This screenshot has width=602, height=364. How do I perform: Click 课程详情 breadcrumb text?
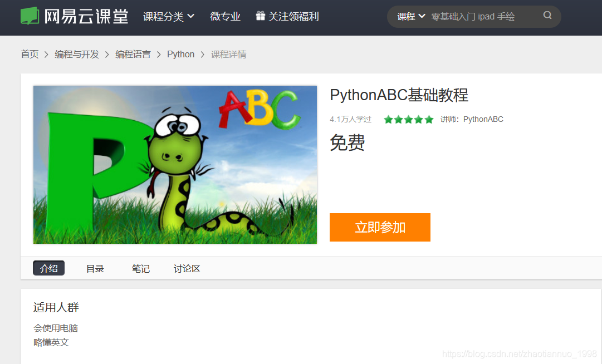click(x=228, y=55)
